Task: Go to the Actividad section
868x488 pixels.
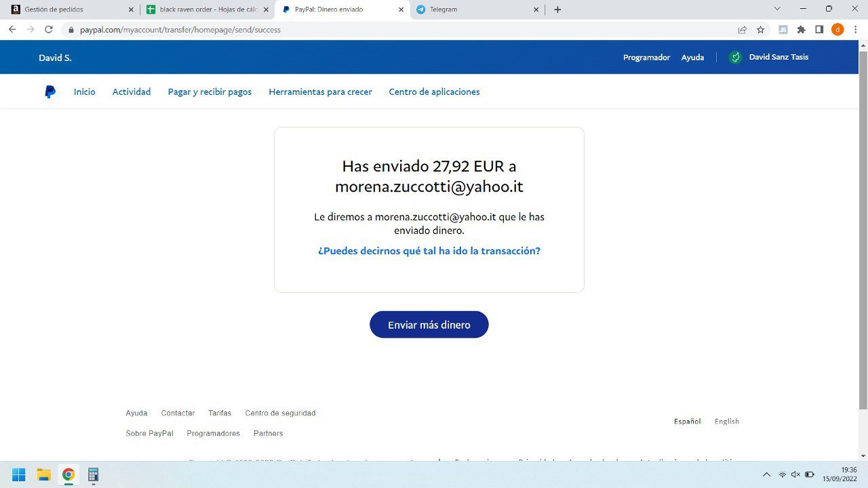Action: pyautogui.click(x=132, y=91)
